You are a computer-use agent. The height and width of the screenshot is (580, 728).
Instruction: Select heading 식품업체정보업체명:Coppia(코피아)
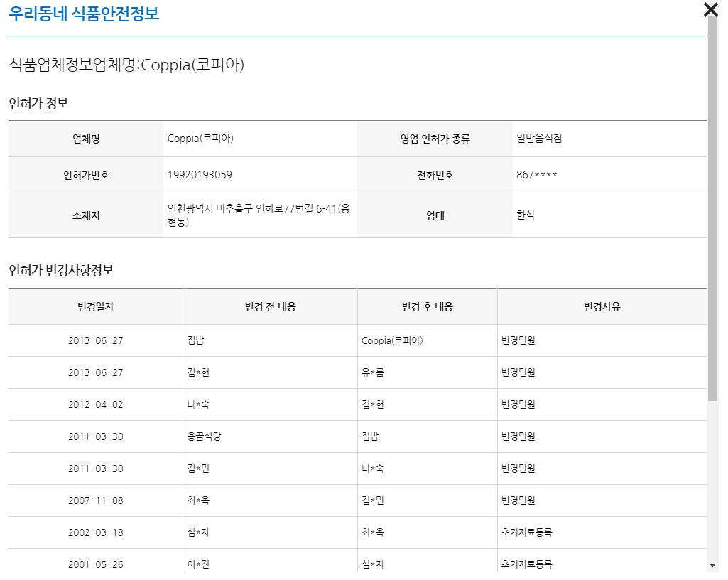126,64
